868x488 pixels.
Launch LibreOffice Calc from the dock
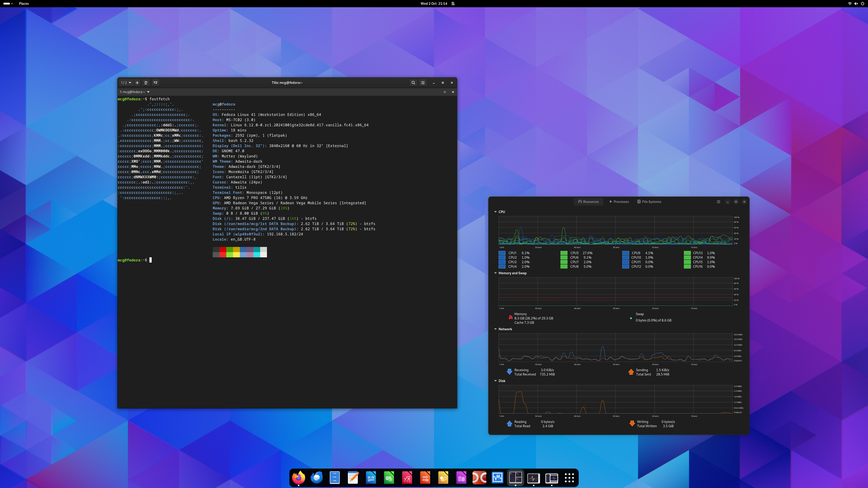[389, 478]
